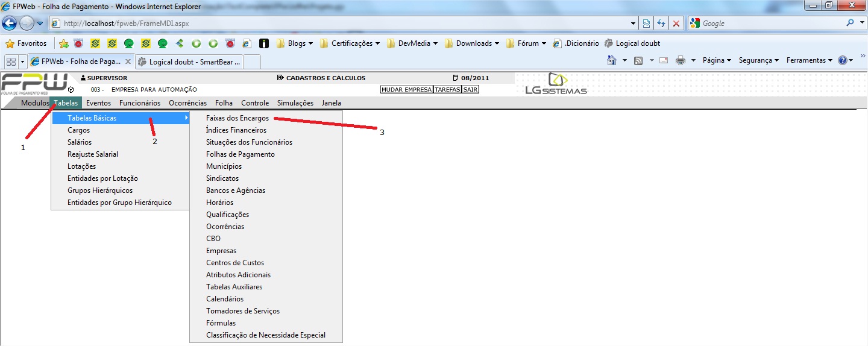
Task: Open the Logical doubt favorite link
Action: click(x=632, y=43)
